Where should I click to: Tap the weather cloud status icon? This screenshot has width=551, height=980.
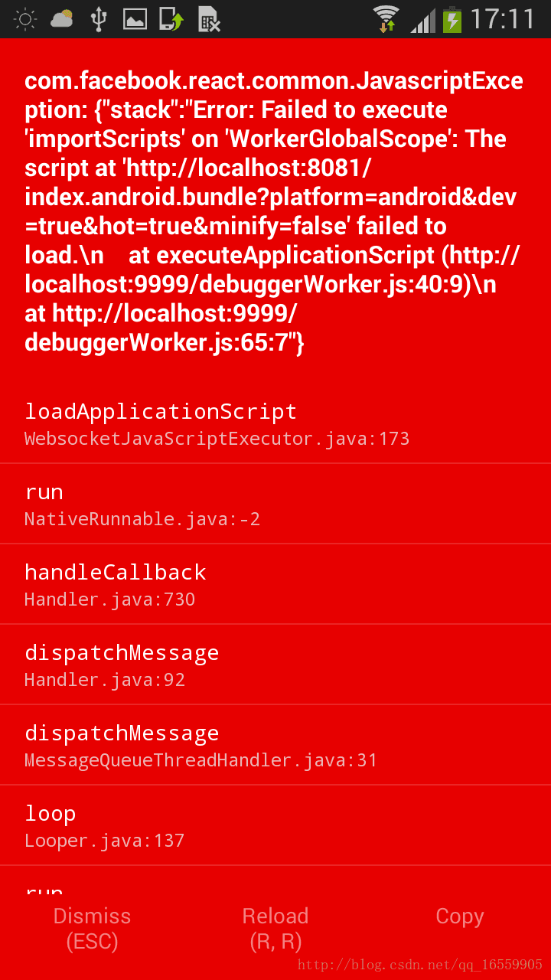(x=62, y=18)
